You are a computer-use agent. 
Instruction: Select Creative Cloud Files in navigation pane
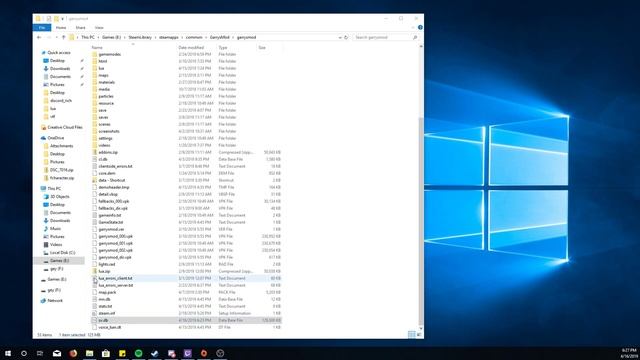(x=65, y=127)
